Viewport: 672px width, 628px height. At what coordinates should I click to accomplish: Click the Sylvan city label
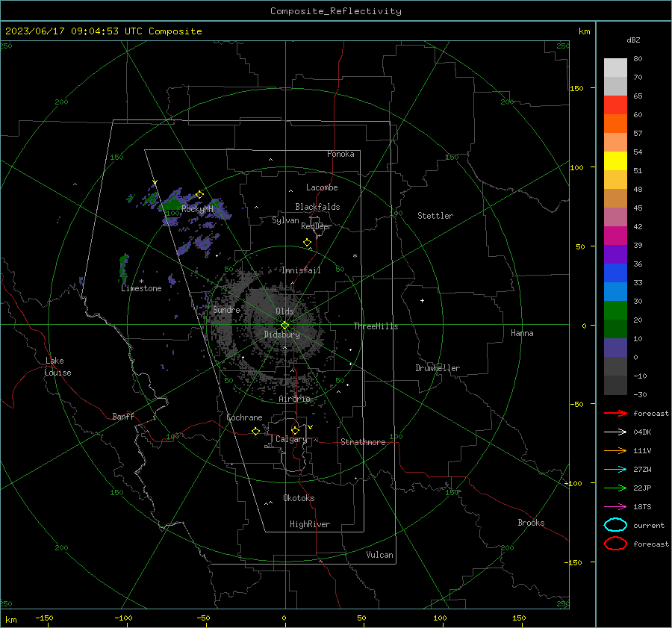pos(285,220)
